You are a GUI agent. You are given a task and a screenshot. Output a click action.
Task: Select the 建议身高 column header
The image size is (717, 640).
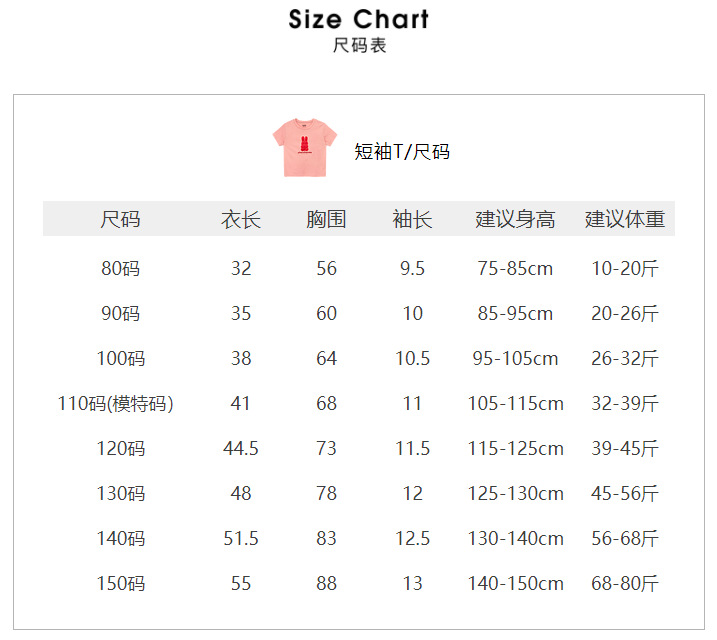pos(515,219)
